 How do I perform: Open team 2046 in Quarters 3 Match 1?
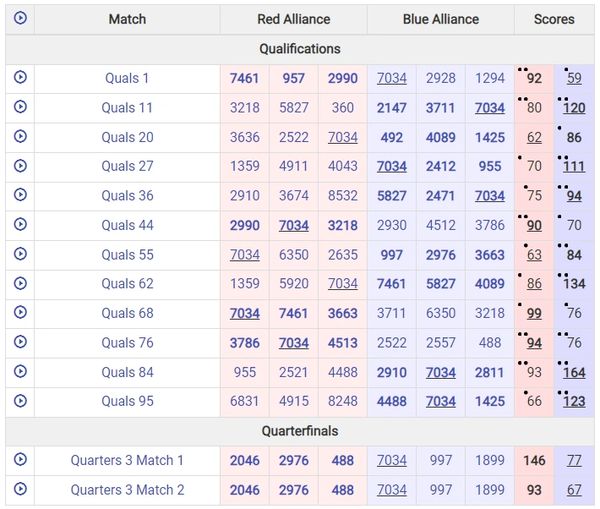click(x=245, y=461)
